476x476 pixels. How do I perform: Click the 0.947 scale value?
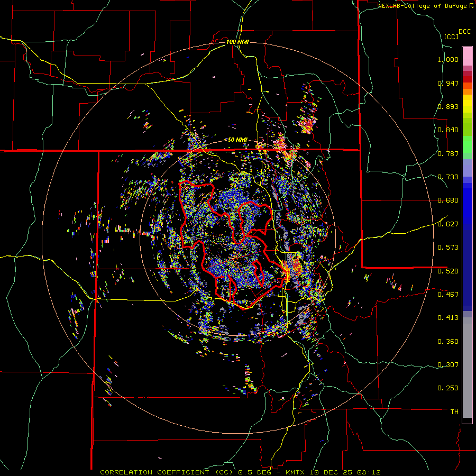tap(448, 83)
